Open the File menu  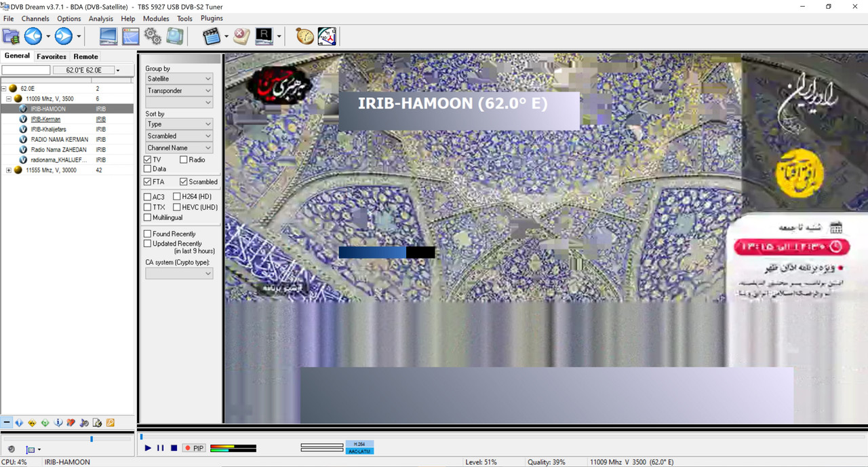click(x=8, y=18)
